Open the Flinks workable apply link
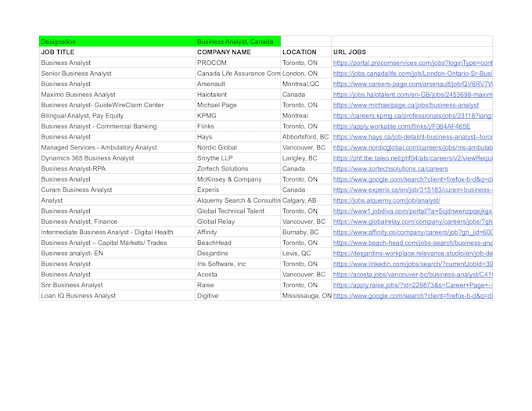This screenshot has width=532, height=411. point(401,126)
